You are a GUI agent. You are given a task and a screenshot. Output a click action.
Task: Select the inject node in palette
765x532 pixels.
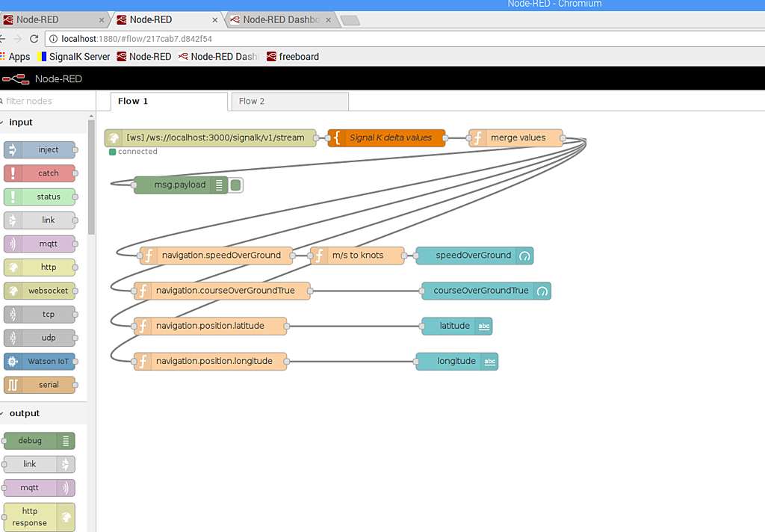40,150
